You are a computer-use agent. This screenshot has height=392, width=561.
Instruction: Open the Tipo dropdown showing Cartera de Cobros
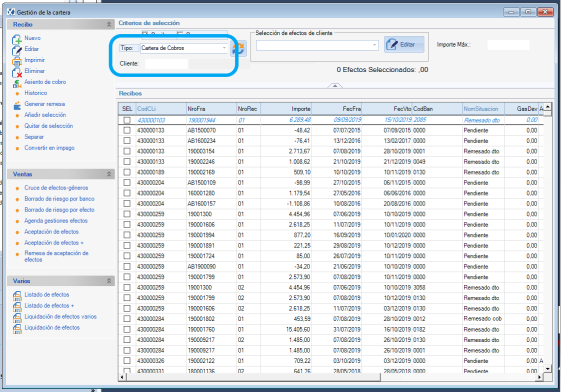point(184,48)
